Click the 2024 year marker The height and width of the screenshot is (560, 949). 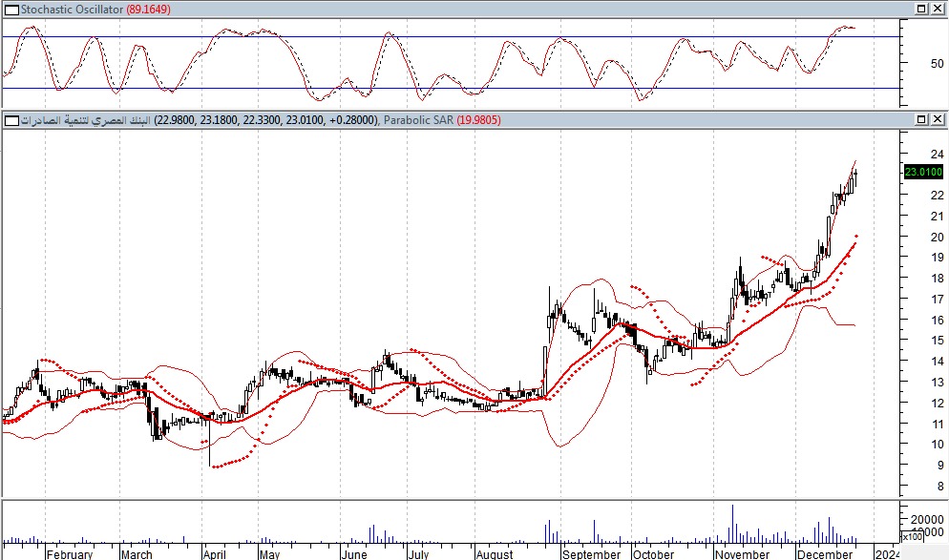pyautogui.click(x=887, y=553)
